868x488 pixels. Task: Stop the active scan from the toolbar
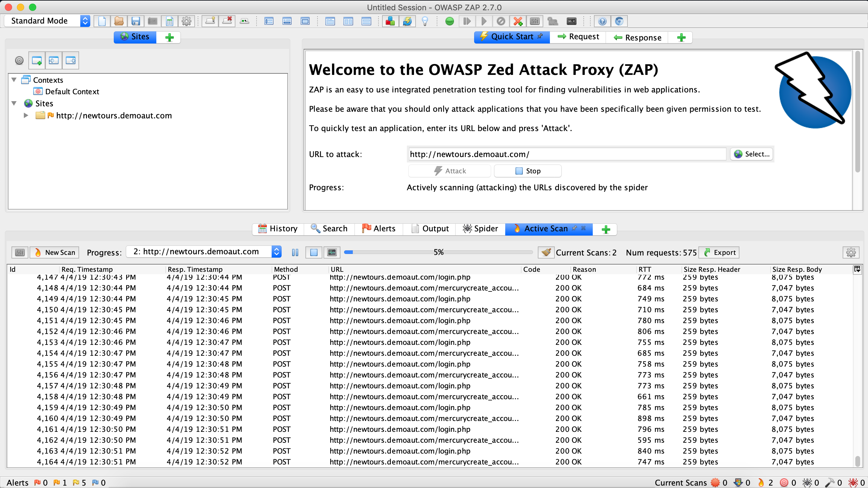pyautogui.click(x=313, y=252)
